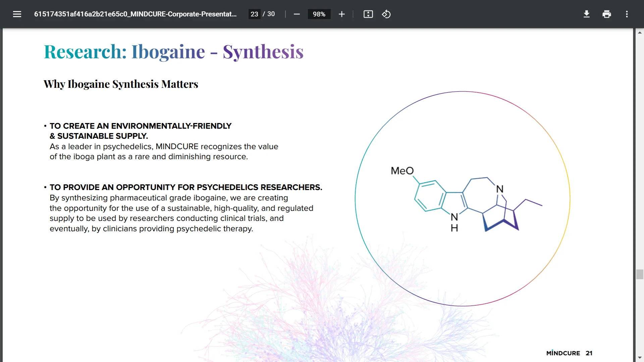The height and width of the screenshot is (362, 644).
Task: Click the scrollbar up arrow
Action: [x=640, y=33]
